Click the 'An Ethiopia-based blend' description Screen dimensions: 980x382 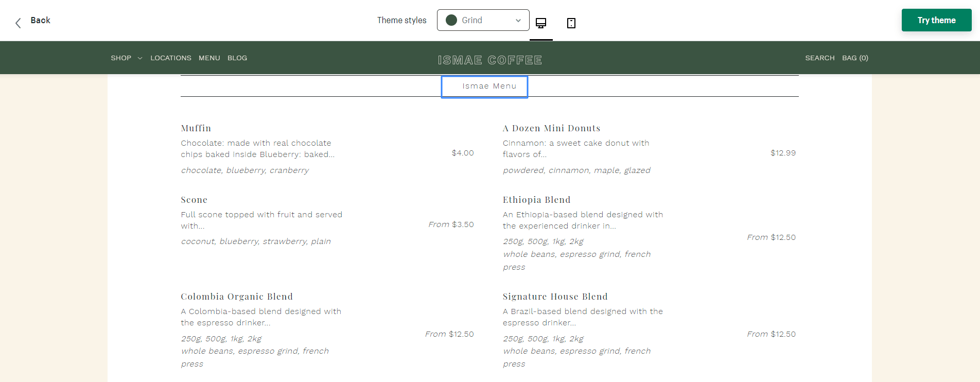tap(583, 220)
